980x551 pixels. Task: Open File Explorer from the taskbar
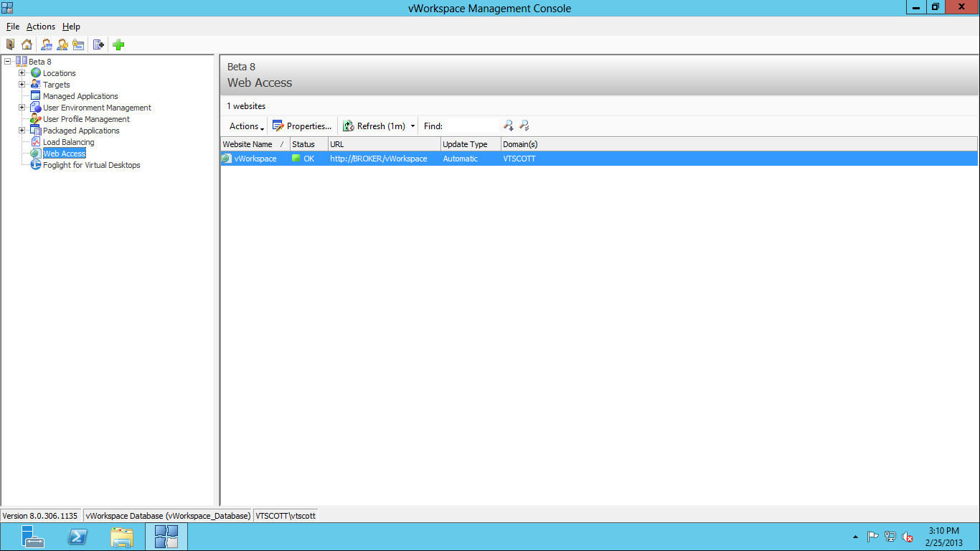tap(122, 537)
